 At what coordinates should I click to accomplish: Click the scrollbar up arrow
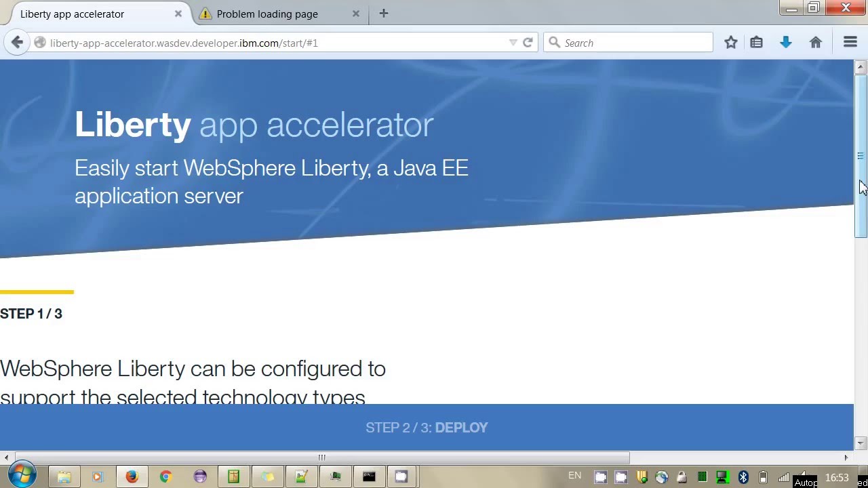[x=861, y=66]
